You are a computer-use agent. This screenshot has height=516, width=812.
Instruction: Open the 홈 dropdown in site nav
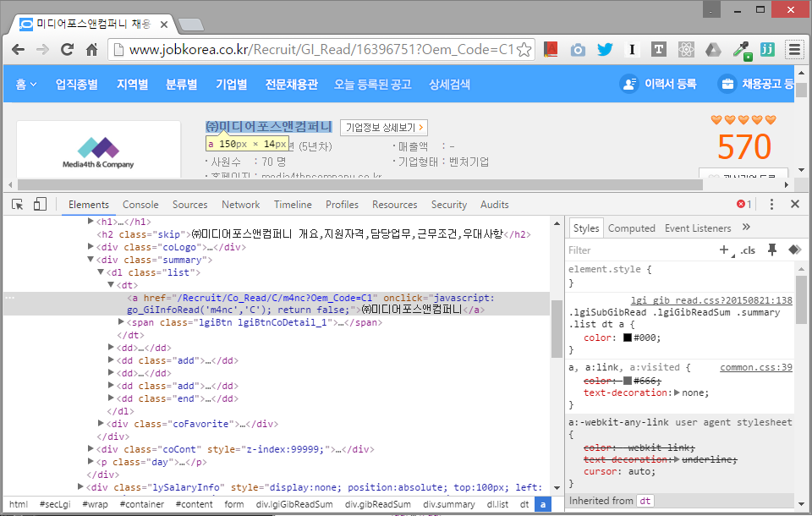(x=26, y=85)
